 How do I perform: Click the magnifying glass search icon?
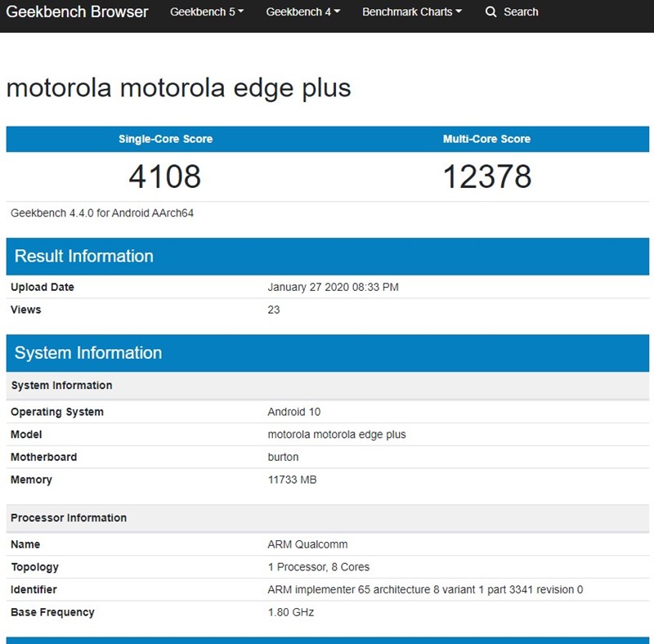[490, 12]
